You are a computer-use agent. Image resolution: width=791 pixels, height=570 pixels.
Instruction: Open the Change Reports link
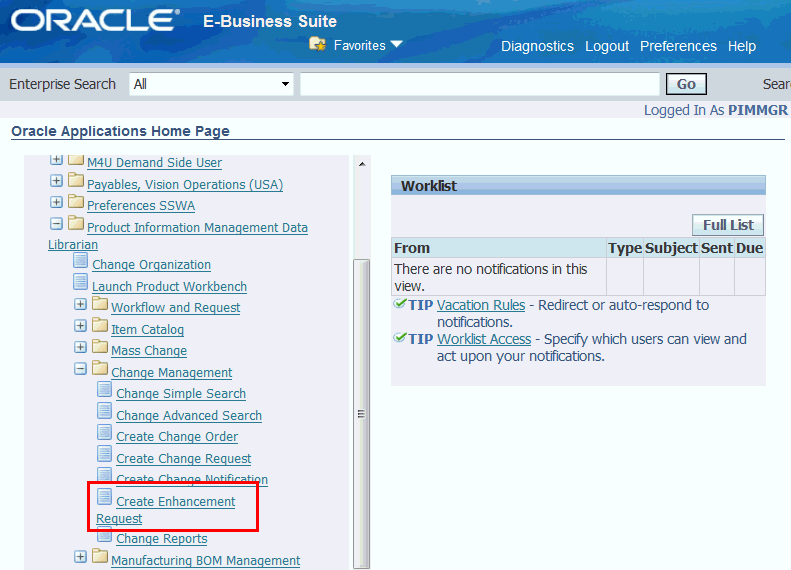(x=161, y=539)
